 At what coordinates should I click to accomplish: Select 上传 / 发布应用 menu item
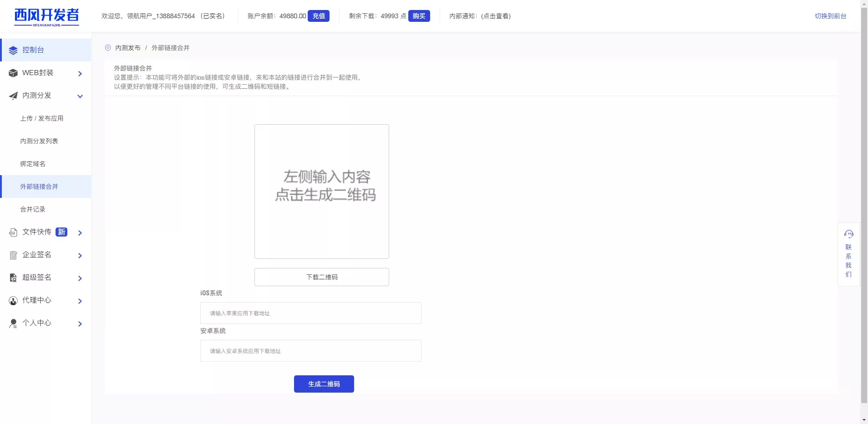pos(42,118)
